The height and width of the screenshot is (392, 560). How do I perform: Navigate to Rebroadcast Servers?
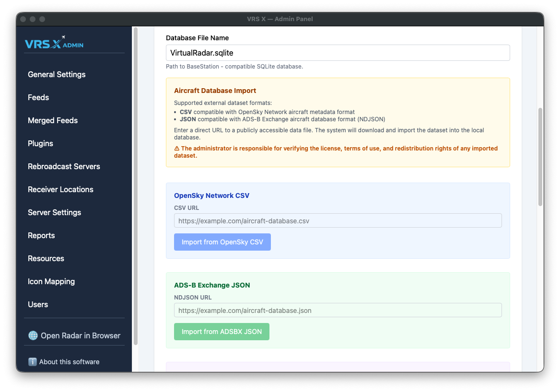[x=64, y=166]
